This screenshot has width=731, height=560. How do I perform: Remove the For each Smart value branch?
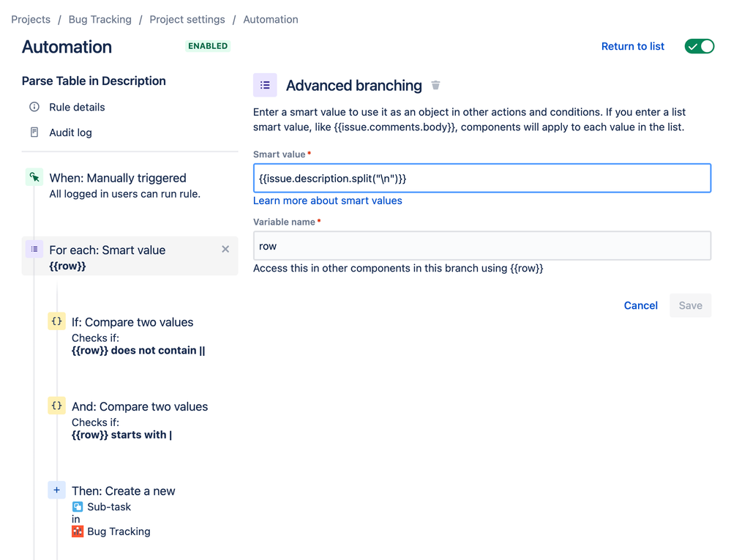click(x=225, y=250)
